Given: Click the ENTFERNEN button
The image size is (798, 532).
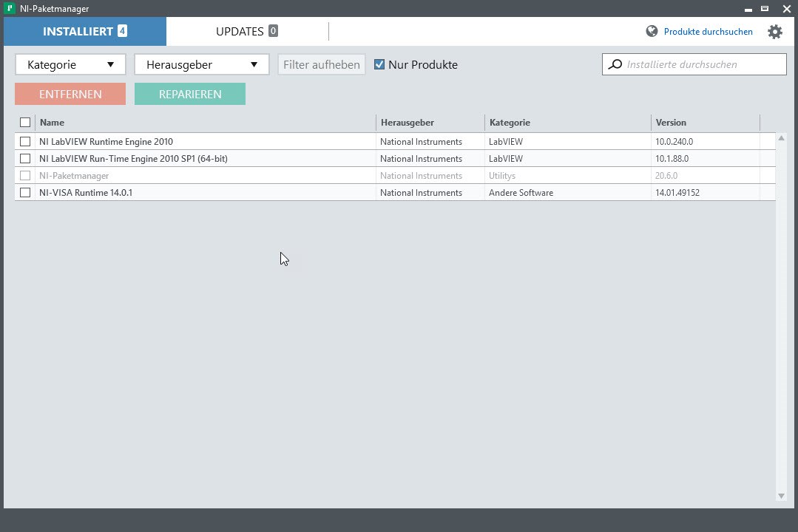Looking at the screenshot, I should tap(70, 94).
